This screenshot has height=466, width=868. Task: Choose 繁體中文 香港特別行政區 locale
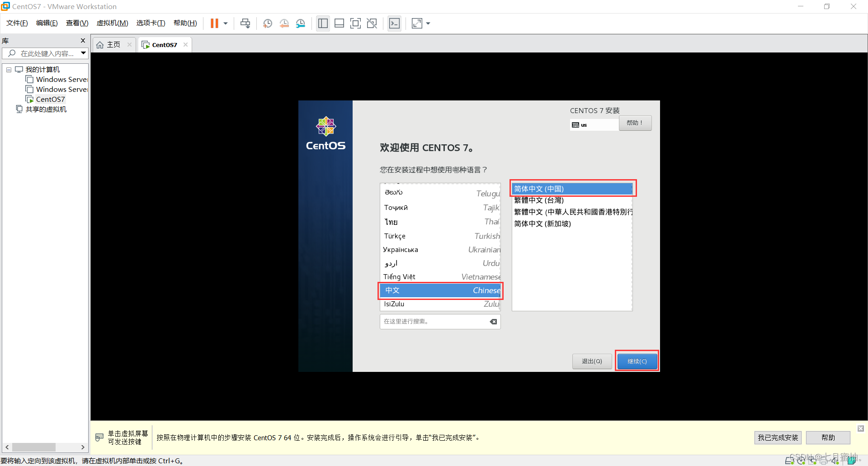(572, 212)
